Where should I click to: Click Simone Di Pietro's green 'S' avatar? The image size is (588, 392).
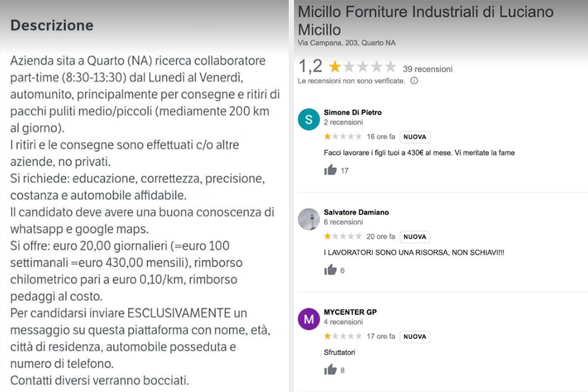(308, 120)
